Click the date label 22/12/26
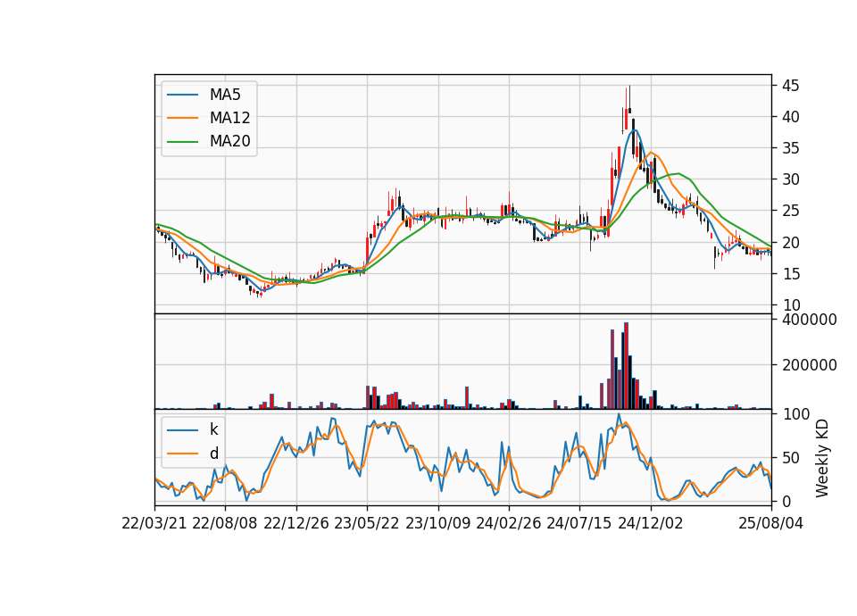The width and height of the screenshot is (857, 616). coord(296,523)
